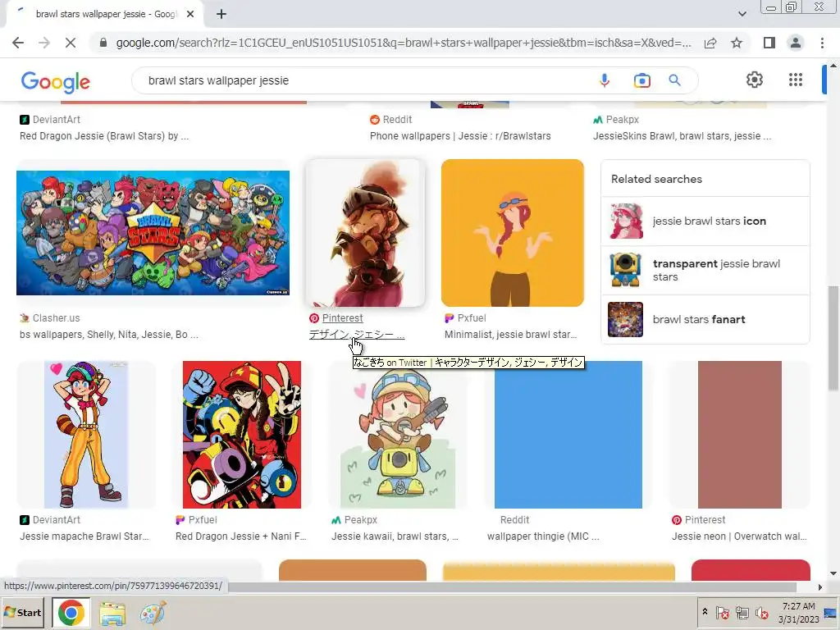Open File Explorer from the taskbar
The image size is (840, 630).
point(112,613)
